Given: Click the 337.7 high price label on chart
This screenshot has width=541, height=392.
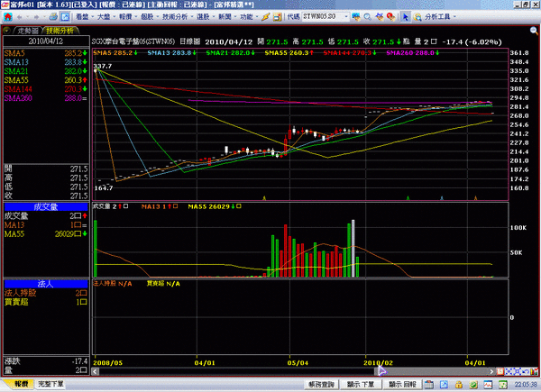Looking at the screenshot, I should [x=103, y=66].
